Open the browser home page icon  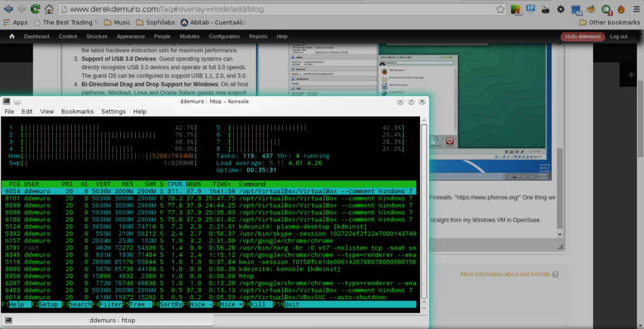point(49,8)
